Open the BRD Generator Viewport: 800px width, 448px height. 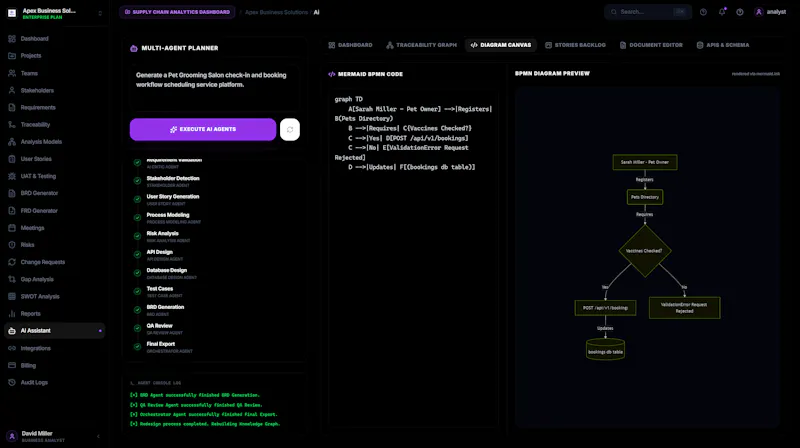[54, 193]
